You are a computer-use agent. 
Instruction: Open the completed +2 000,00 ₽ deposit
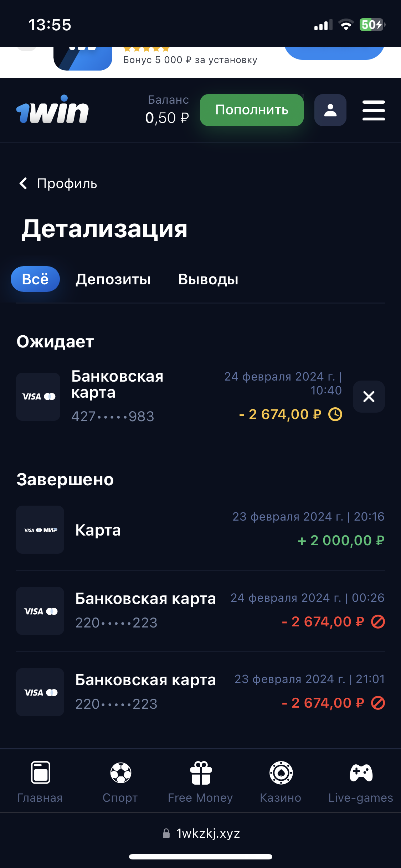pos(200,530)
